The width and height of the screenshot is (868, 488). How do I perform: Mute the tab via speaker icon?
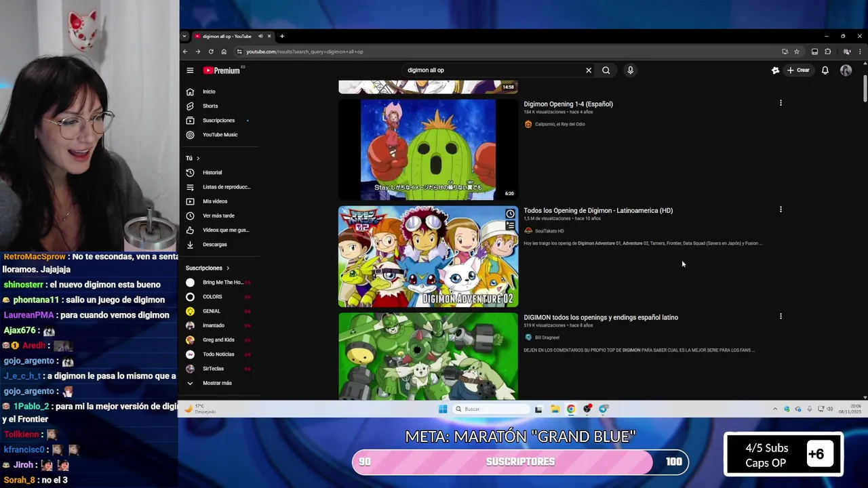click(x=260, y=37)
